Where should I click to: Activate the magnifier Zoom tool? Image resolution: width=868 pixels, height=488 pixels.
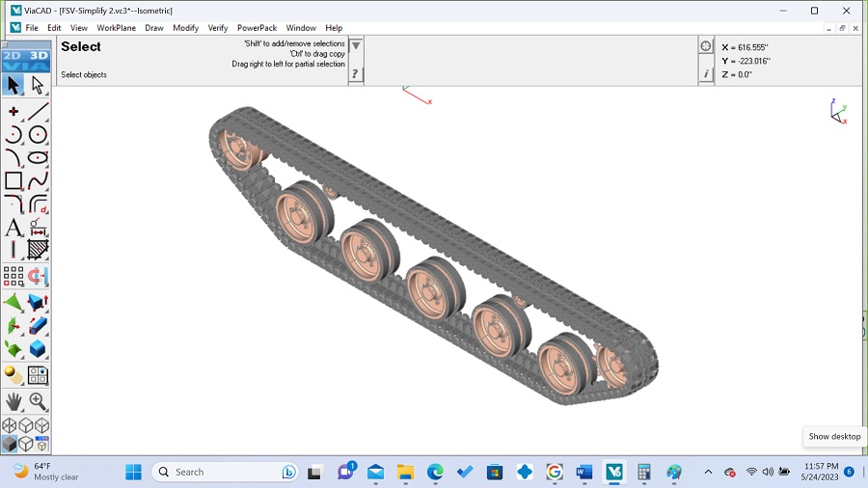click(x=38, y=401)
